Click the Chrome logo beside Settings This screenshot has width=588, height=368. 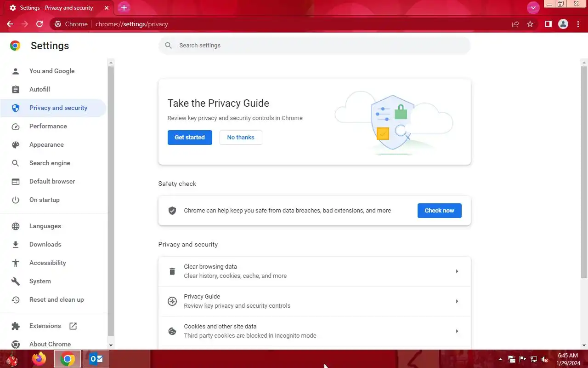point(15,46)
